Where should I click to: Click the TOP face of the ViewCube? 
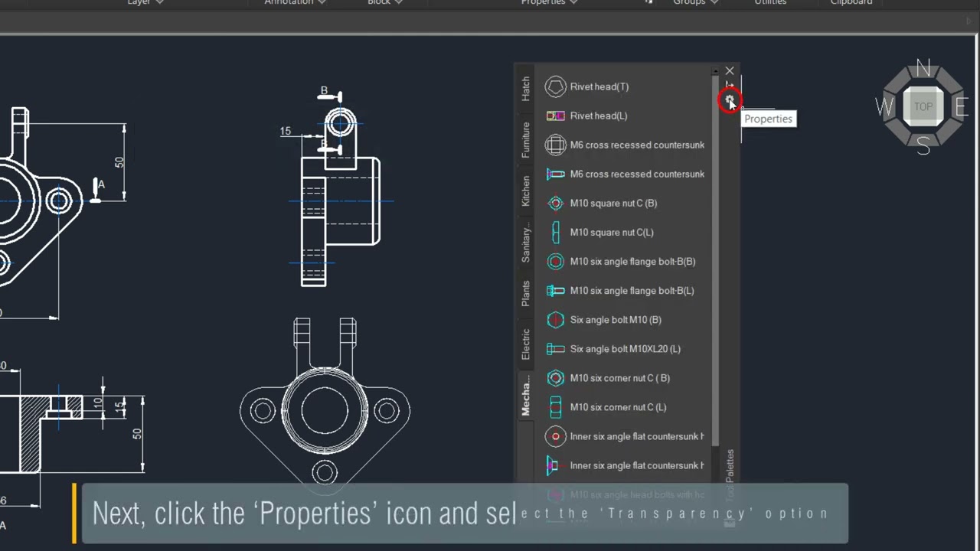click(923, 106)
